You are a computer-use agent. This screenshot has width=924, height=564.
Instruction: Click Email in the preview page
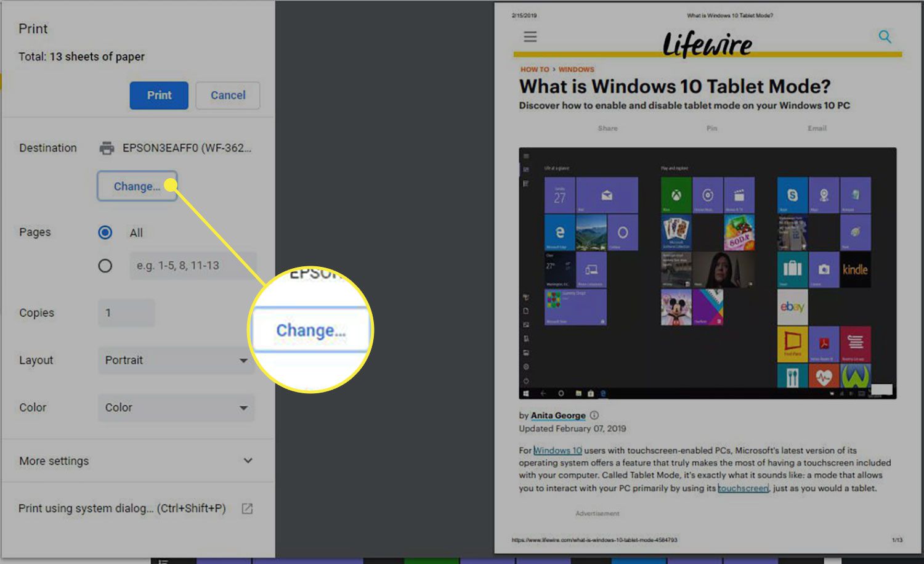click(x=817, y=128)
